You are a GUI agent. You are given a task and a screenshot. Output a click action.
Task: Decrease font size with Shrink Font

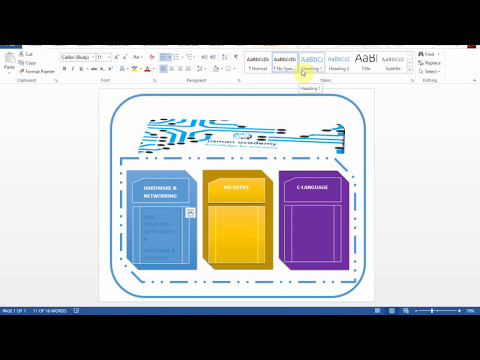[x=125, y=57]
